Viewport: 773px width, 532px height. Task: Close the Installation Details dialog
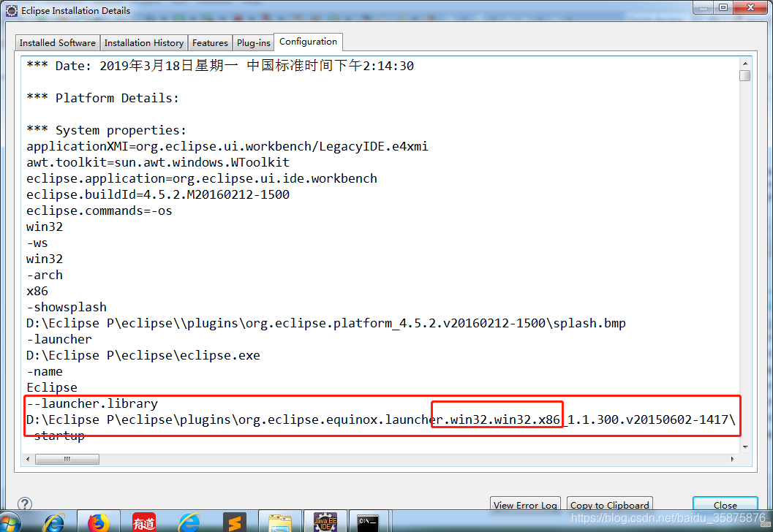(725, 504)
